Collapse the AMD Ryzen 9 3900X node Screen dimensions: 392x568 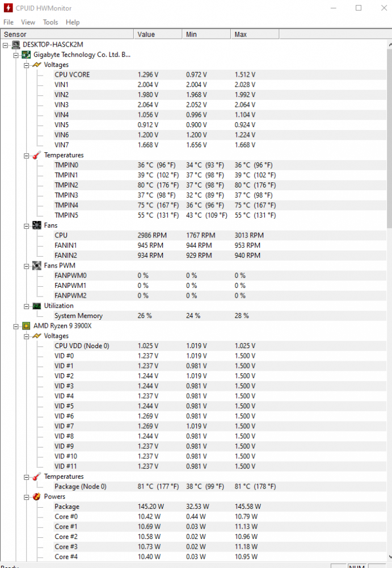click(16, 326)
